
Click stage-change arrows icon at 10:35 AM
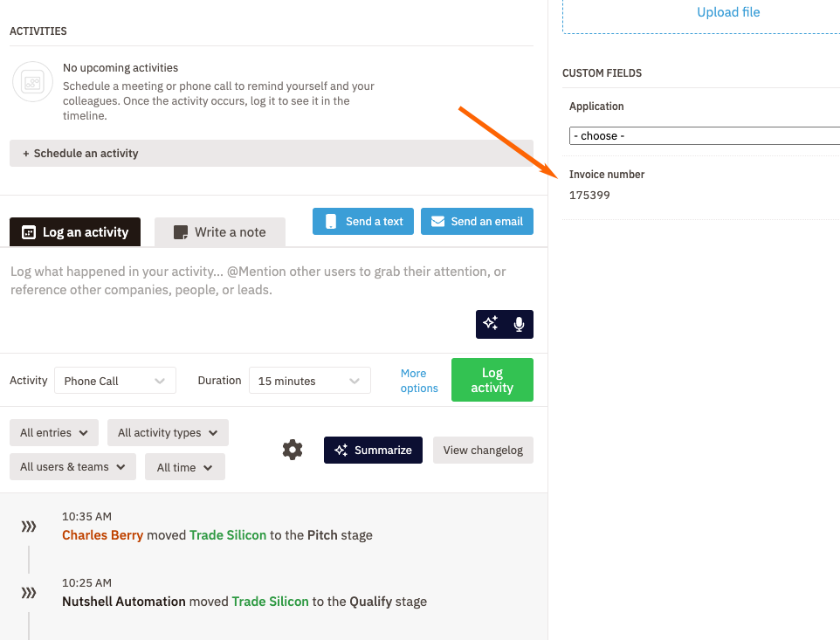(x=29, y=526)
